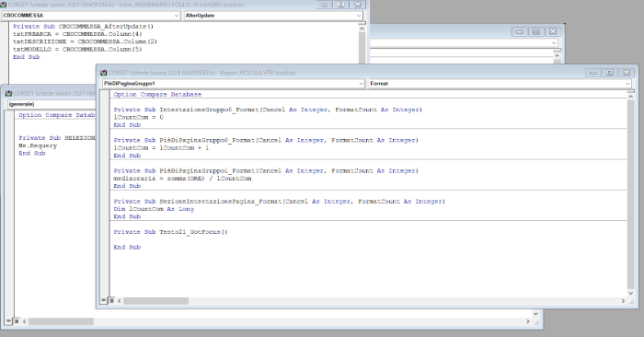This screenshot has width=644, height=337.
Task: Maximize the Form_INSERIMENTO FOGLIO DI LAVORO window
Action: pyautogui.click(x=341, y=5)
